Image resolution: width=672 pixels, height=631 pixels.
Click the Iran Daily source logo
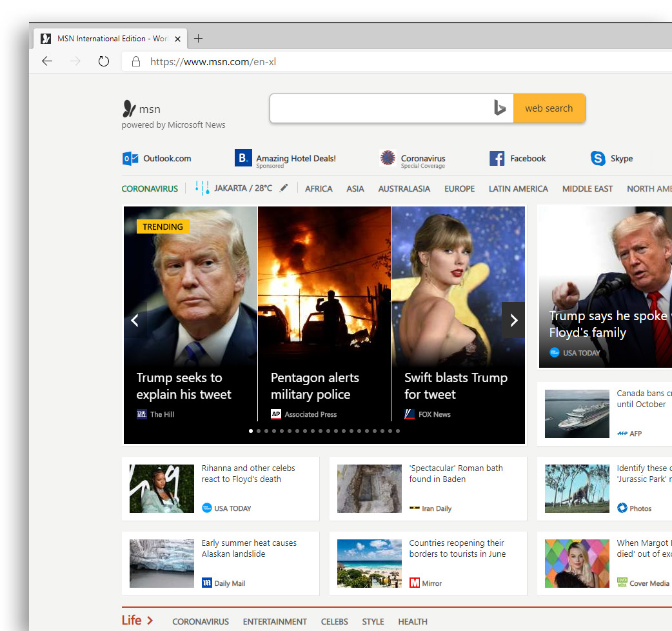[415, 508]
